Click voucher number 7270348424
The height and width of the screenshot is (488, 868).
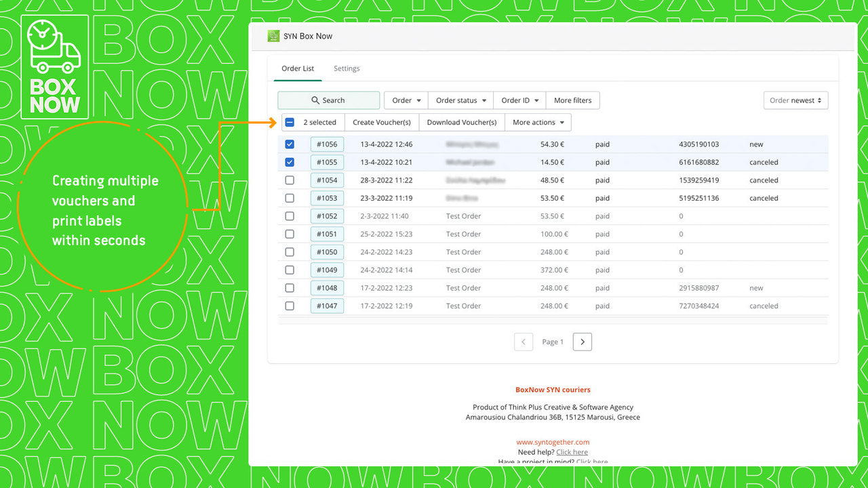698,306
